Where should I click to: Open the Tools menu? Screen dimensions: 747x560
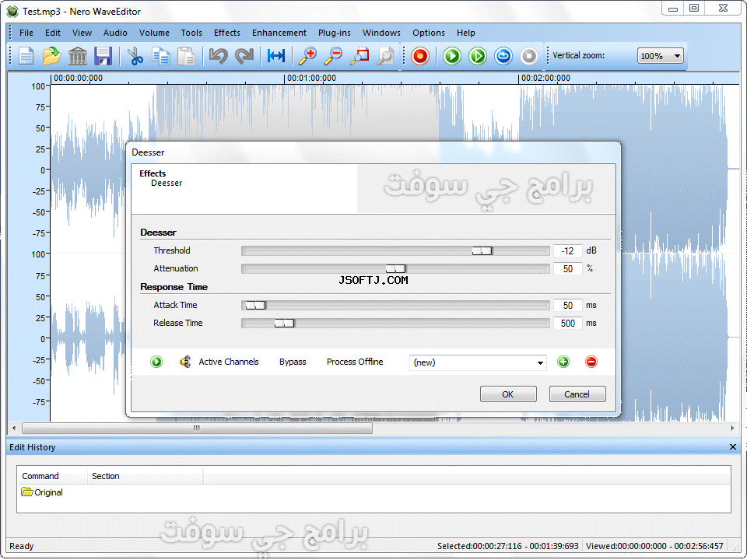191,33
